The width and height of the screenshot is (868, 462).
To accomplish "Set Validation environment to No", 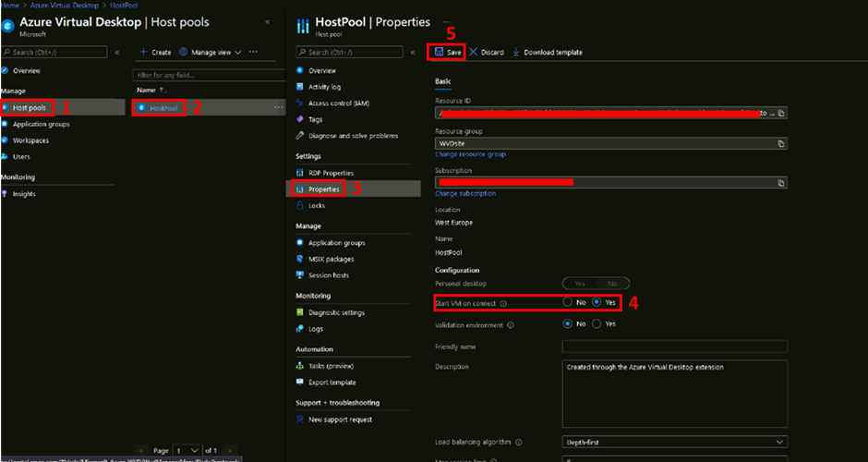I will coord(567,324).
